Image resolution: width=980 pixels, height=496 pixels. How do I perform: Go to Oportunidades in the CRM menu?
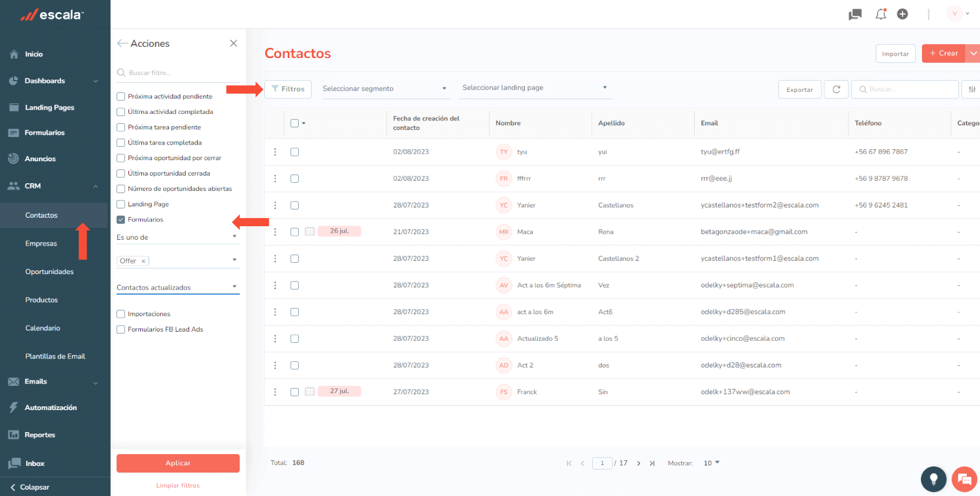coord(49,272)
